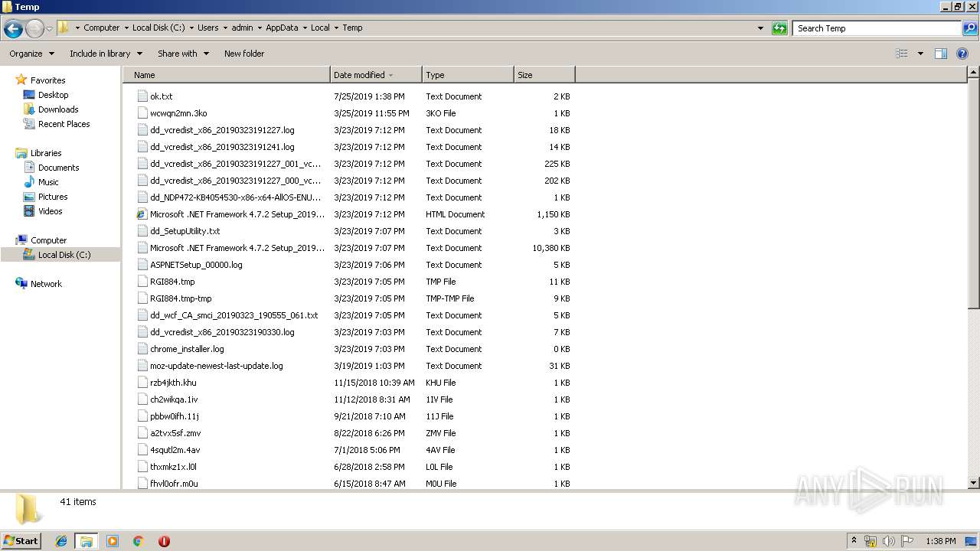Open the Organize menu
The width and height of the screenshot is (980, 551).
click(31, 54)
